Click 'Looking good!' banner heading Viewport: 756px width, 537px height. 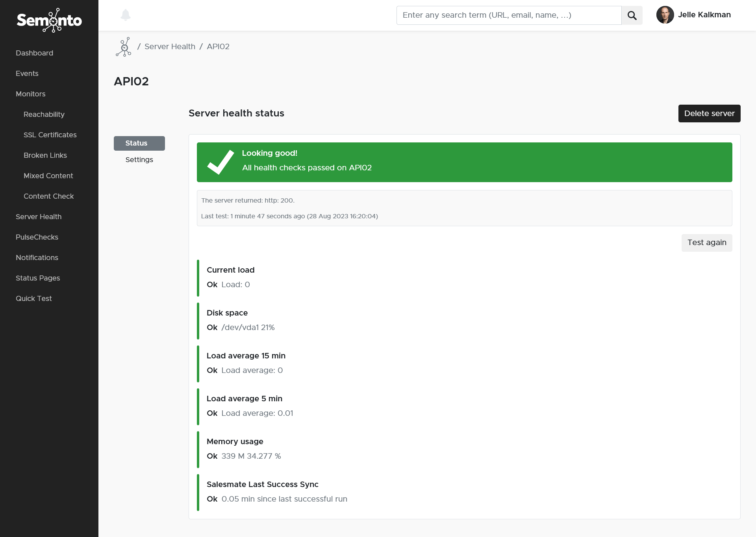(270, 153)
